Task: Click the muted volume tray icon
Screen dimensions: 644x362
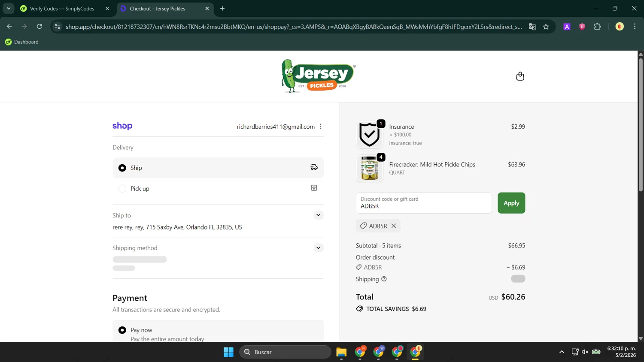Action: pos(585,352)
